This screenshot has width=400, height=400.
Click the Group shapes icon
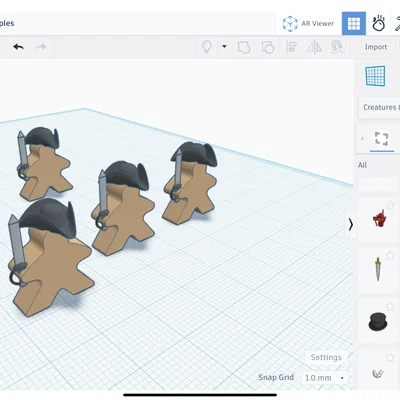click(244, 47)
